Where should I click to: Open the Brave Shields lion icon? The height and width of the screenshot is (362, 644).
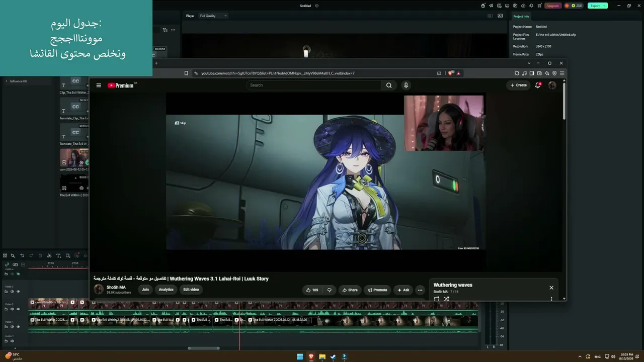pos(451,73)
